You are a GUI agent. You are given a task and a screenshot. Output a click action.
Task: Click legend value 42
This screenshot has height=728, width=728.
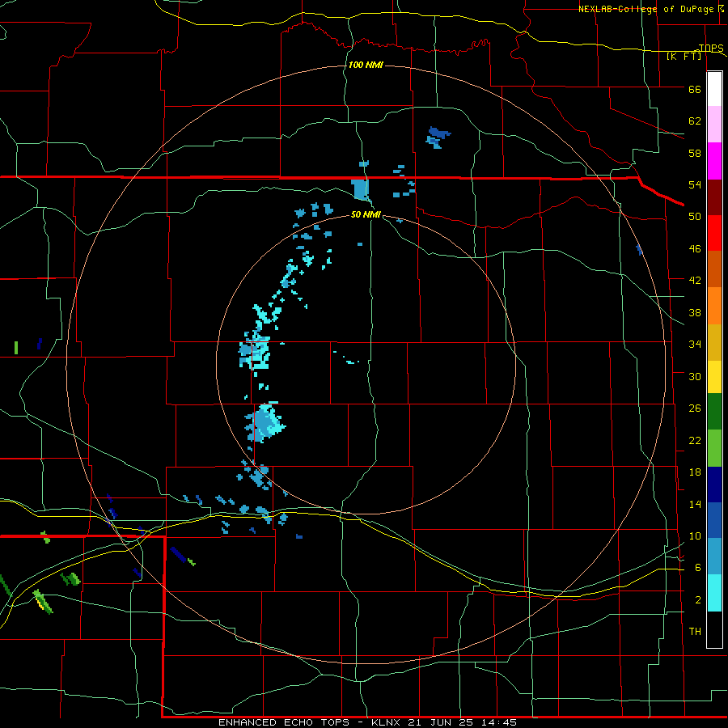click(695, 281)
